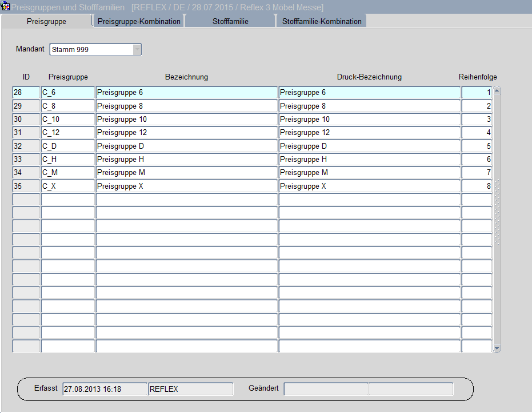Click the application icon in the title bar
Viewport: 532px width, 413px height.
click(x=6, y=7)
